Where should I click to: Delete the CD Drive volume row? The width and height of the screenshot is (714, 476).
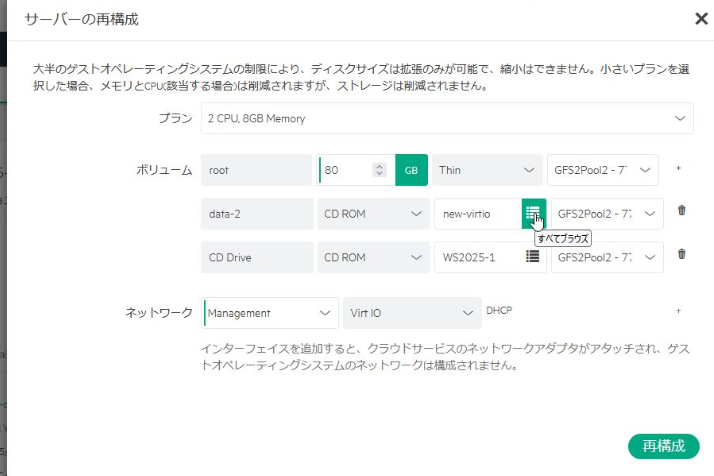point(681,254)
